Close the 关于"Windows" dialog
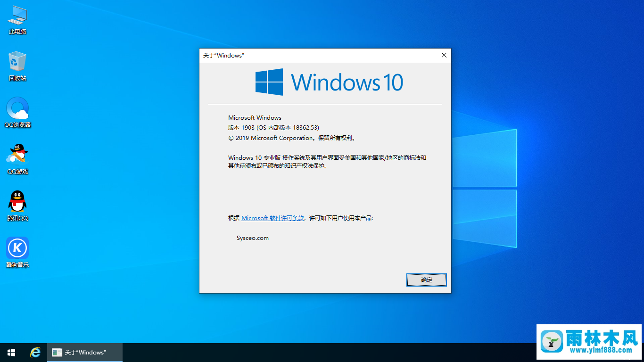 pyautogui.click(x=444, y=55)
